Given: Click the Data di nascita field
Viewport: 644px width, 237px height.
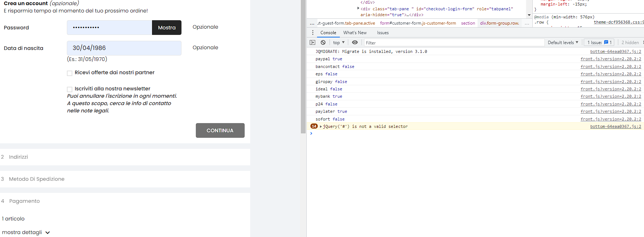Looking at the screenshot, I should click(x=124, y=48).
